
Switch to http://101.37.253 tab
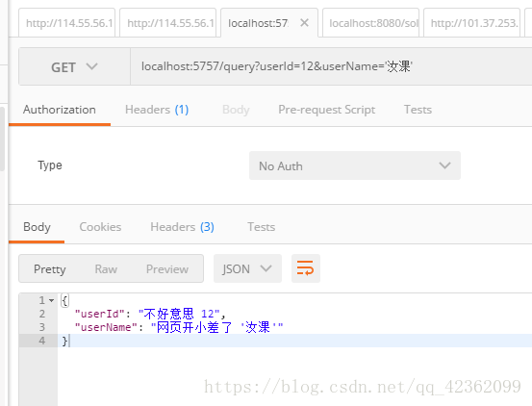click(x=472, y=23)
